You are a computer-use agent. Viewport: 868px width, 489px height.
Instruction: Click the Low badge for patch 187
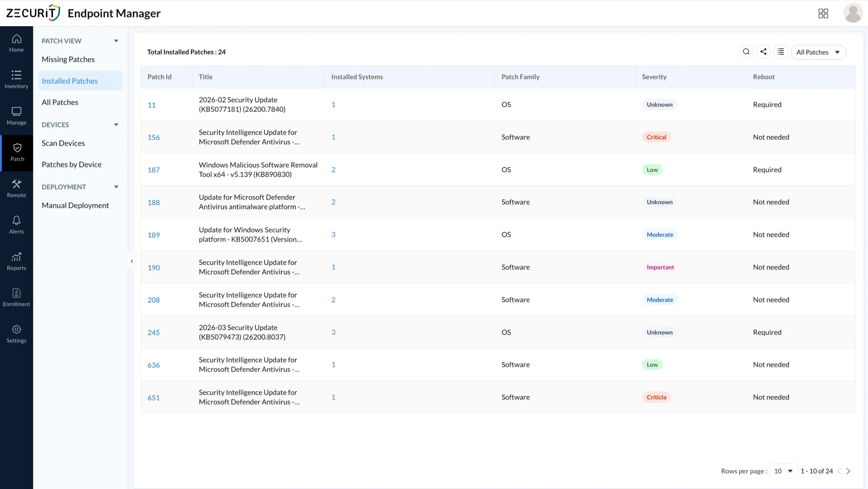pos(652,170)
